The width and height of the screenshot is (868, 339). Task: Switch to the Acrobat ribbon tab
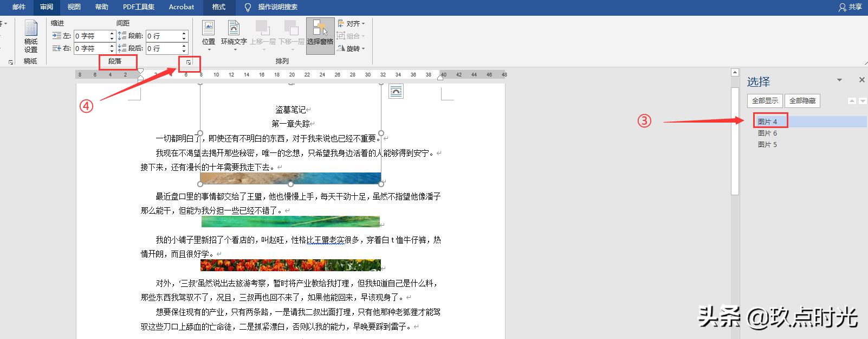(x=182, y=7)
